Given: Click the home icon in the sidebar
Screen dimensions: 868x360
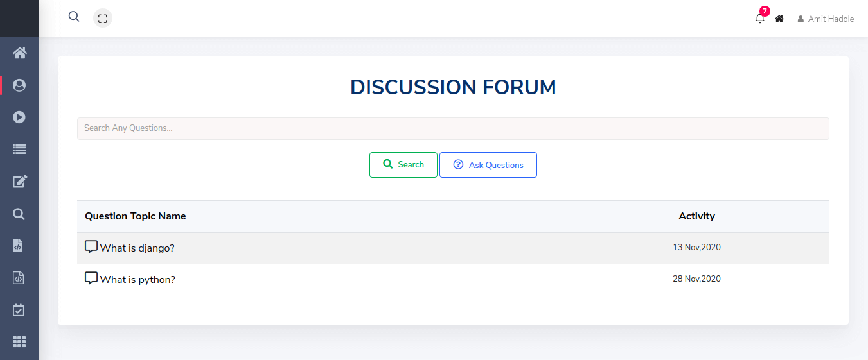Looking at the screenshot, I should point(19,53).
